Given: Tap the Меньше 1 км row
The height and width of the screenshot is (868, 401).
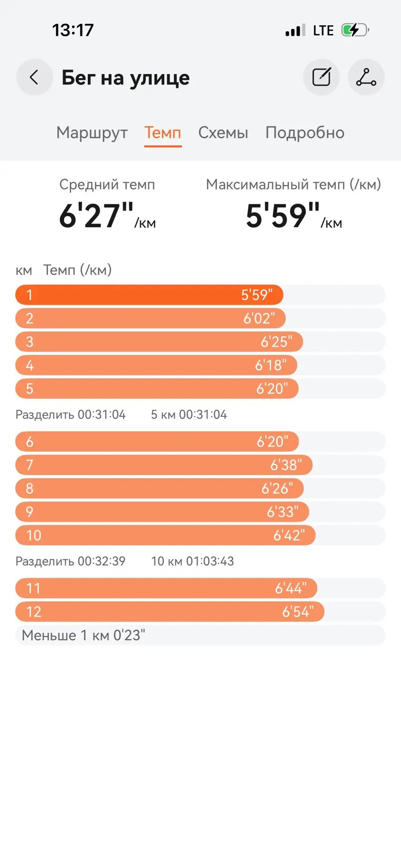Looking at the screenshot, I should pyautogui.click(x=200, y=635).
